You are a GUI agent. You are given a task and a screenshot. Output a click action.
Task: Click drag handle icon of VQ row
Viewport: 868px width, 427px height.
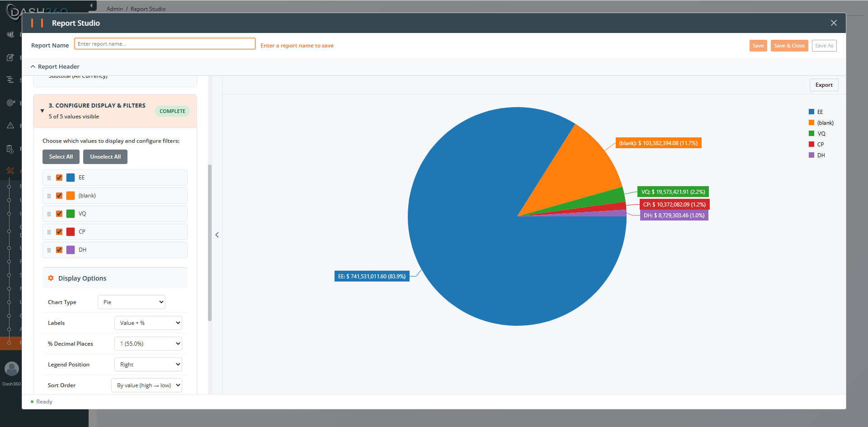49,214
